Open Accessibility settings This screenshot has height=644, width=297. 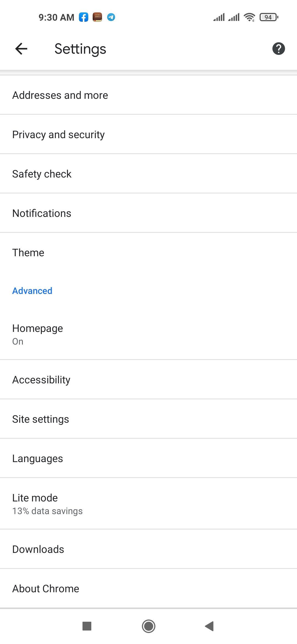click(41, 379)
